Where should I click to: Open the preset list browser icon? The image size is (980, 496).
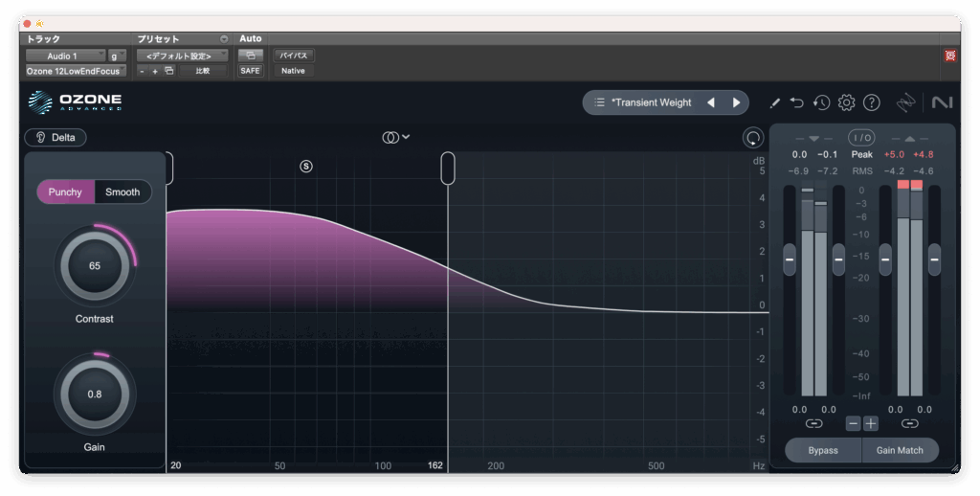(x=599, y=102)
